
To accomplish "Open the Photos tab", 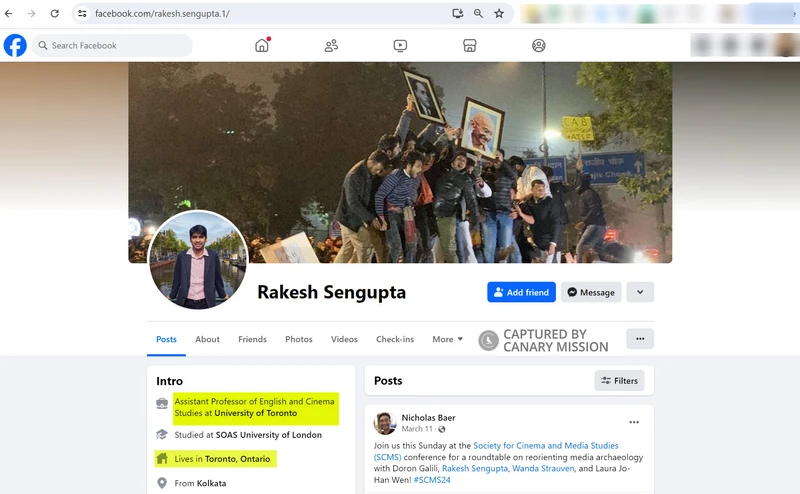I will (299, 339).
